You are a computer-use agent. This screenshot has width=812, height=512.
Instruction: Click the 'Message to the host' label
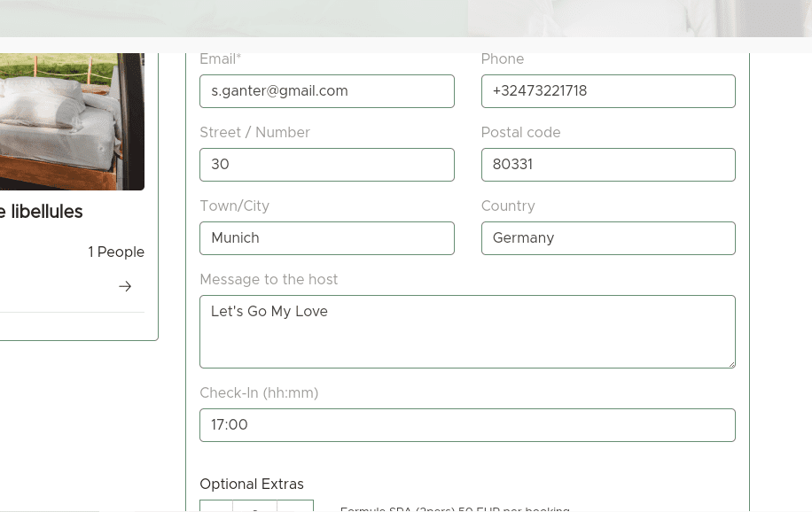point(269,280)
